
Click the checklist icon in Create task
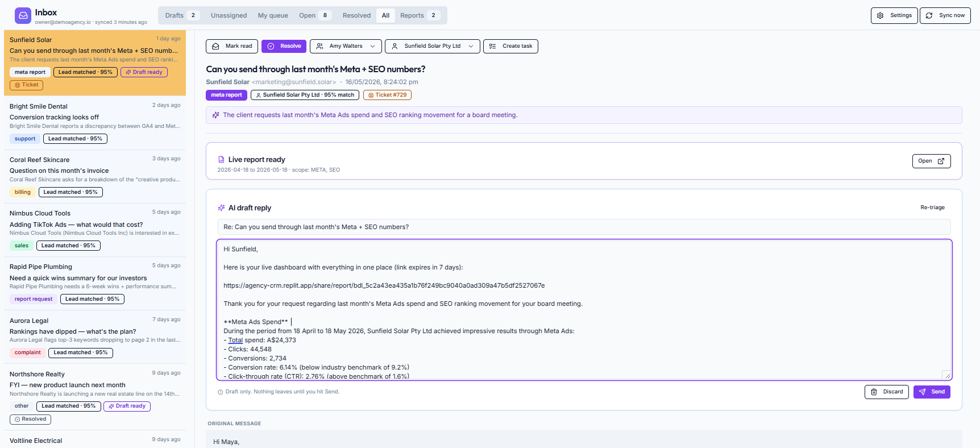pyautogui.click(x=493, y=46)
